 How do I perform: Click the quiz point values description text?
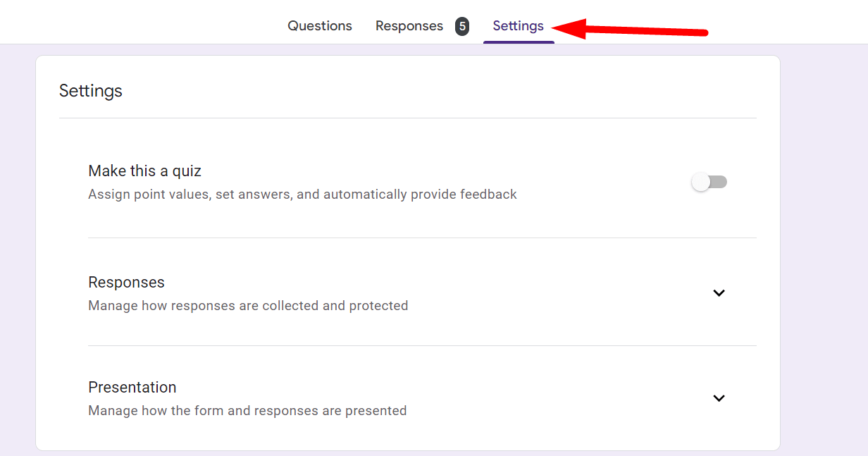pyautogui.click(x=302, y=194)
